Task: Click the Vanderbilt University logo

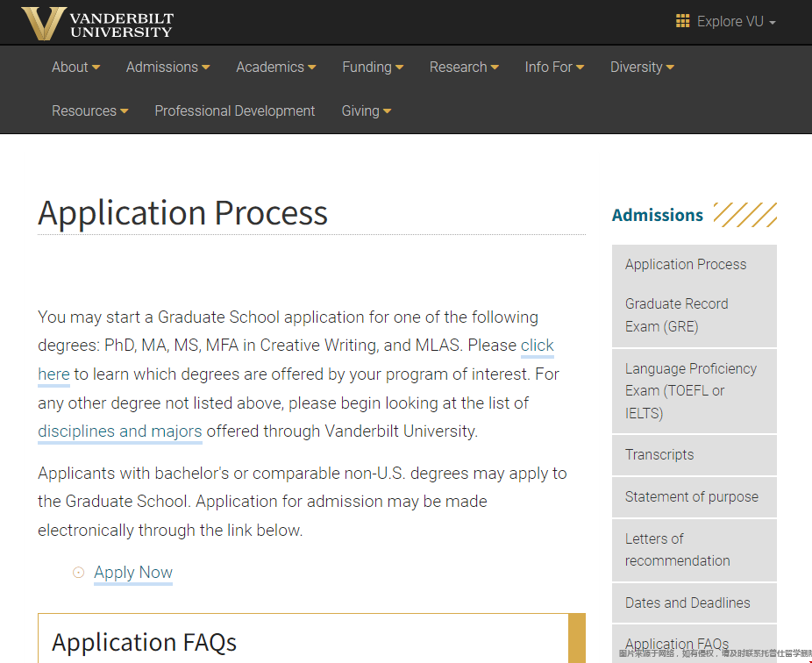Action: pos(97,24)
